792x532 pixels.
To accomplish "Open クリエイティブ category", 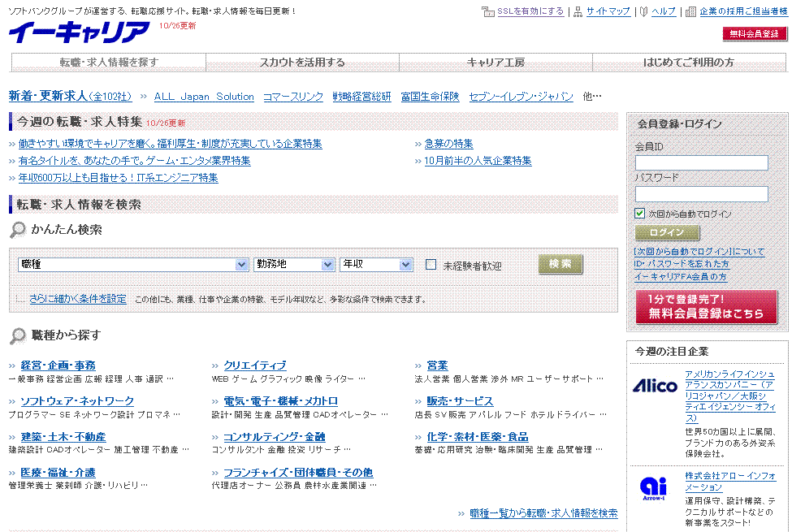I will [x=255, y=365].
